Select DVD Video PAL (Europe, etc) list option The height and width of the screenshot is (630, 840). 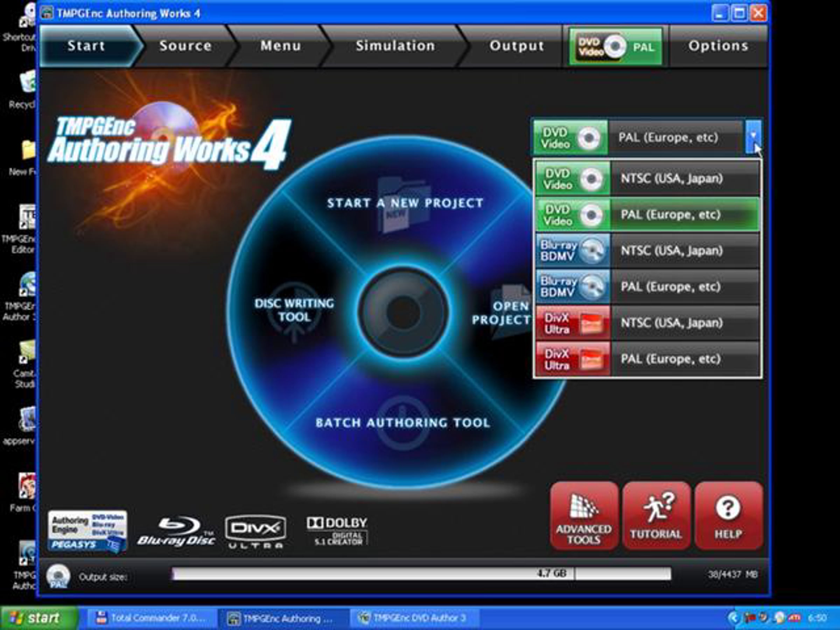(647, 215)
